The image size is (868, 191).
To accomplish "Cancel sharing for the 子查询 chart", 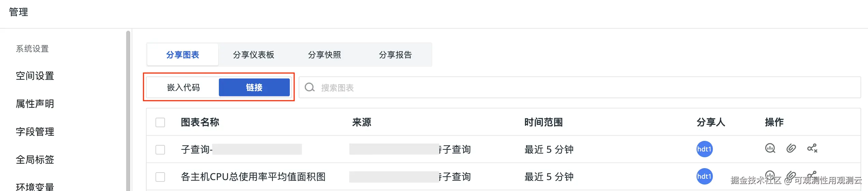I will pos(812,148).
